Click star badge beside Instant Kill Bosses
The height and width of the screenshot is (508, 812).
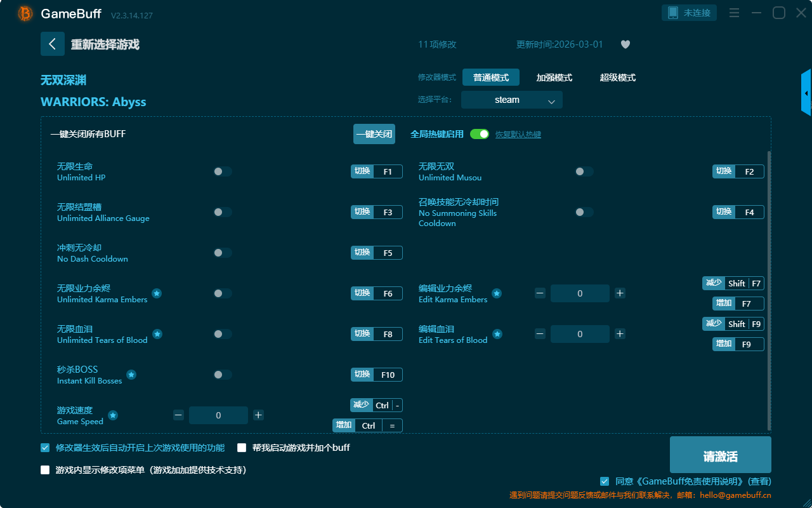click(x=131, y=375)
